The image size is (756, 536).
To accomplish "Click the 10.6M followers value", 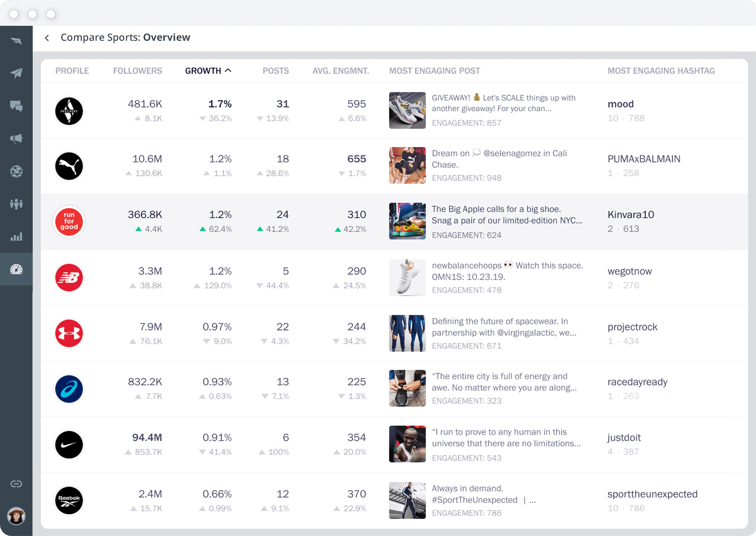I will tap(147, 159).
